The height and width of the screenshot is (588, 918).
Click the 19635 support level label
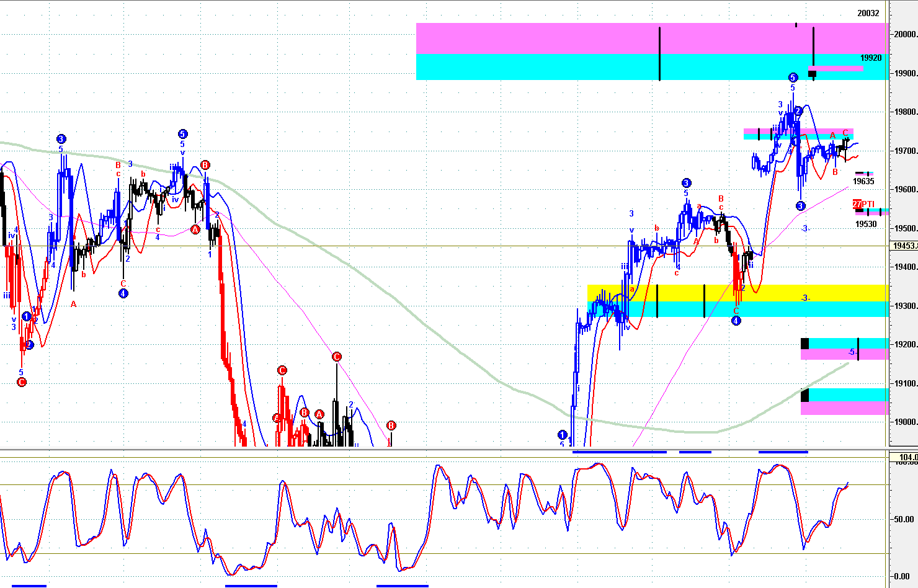[863, 182]
